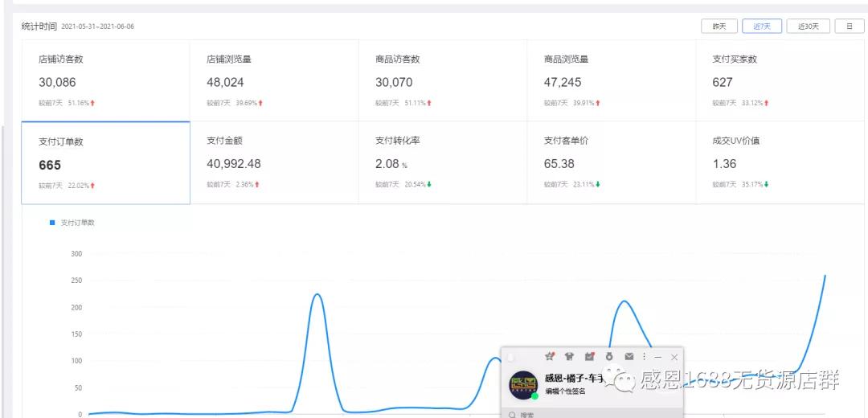Open the medal icon in QQ panel

609,357
